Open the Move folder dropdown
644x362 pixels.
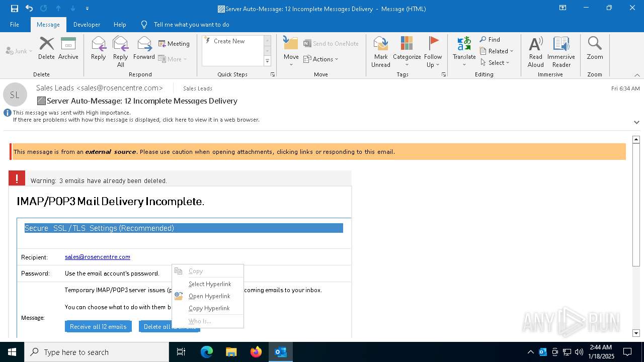[291, 52]
